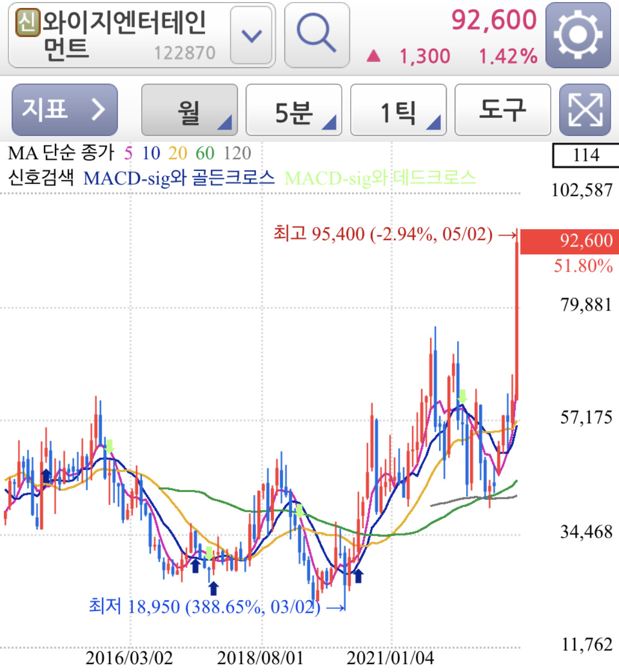Open the 지표 indicators menu

(x=65, y=110)
